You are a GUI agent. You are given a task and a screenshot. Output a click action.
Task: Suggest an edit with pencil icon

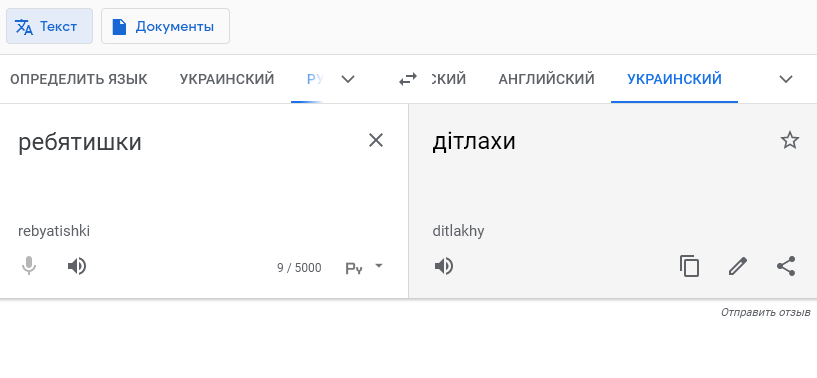tap(738, 266)
